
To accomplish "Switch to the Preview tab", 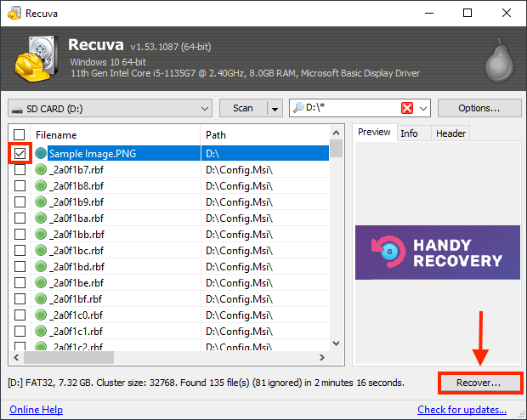I will [374, 132].
